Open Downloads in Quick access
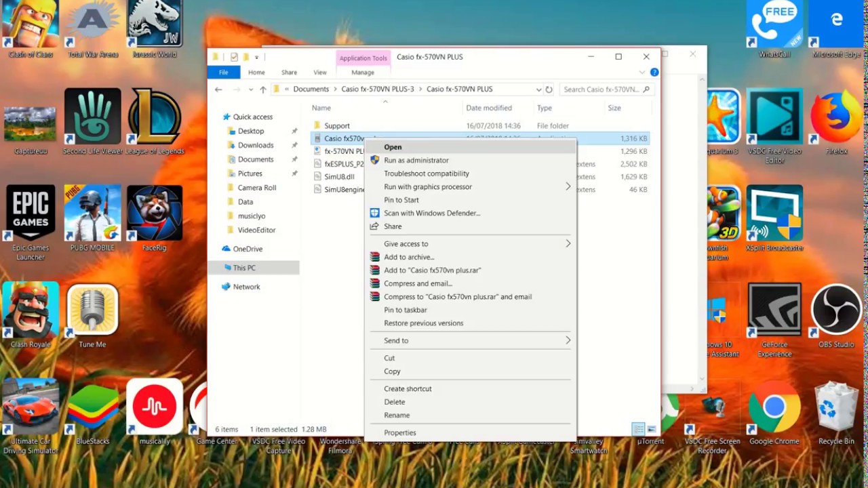 coord(256,145)
